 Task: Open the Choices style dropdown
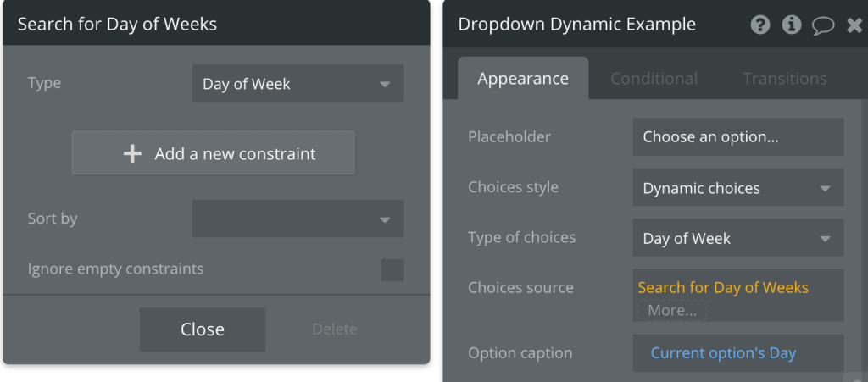[x=737, y=188]
